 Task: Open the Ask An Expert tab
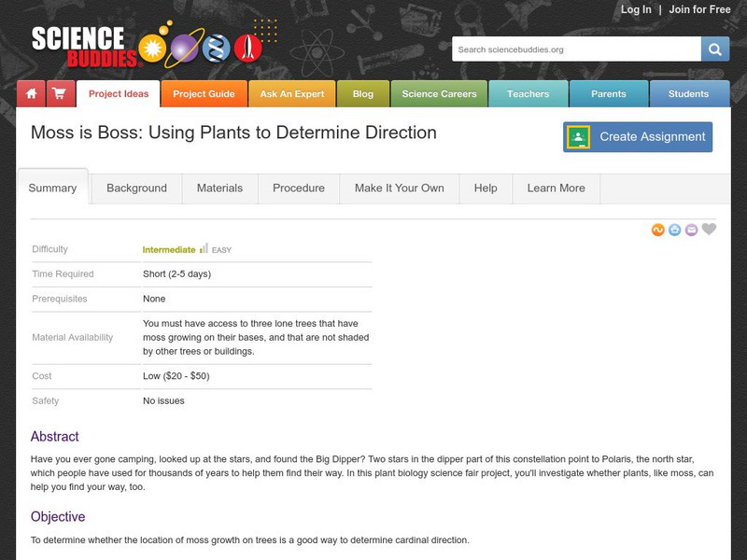(x=292, y=94)
